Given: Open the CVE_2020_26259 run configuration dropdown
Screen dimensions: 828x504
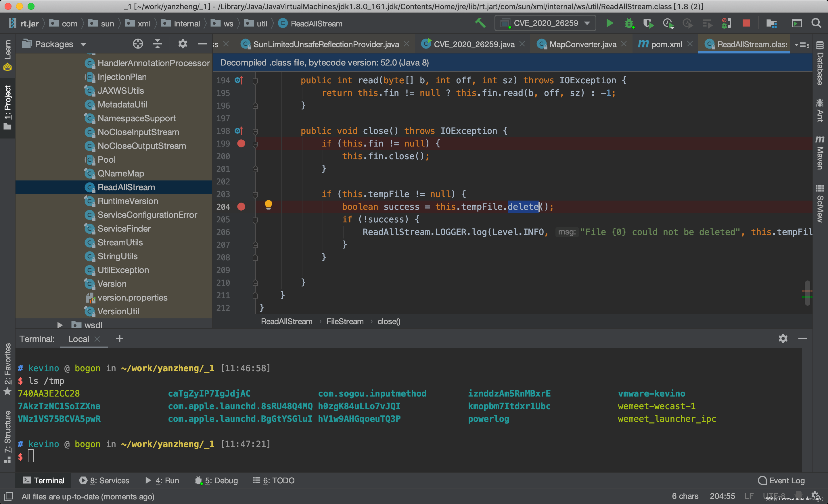Looking at the screenshot, I should tap(545, 23).
